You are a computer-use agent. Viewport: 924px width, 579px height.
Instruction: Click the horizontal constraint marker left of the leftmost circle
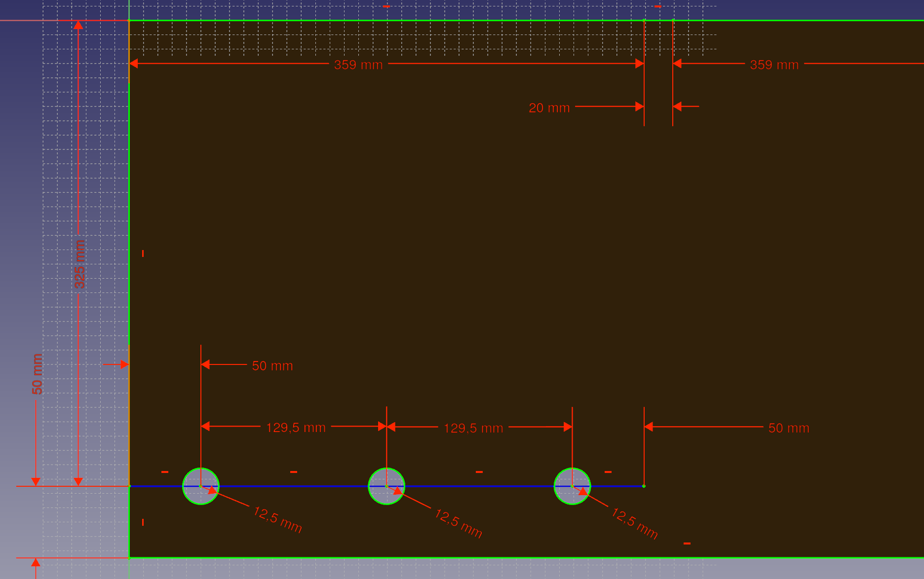point(165,472)
